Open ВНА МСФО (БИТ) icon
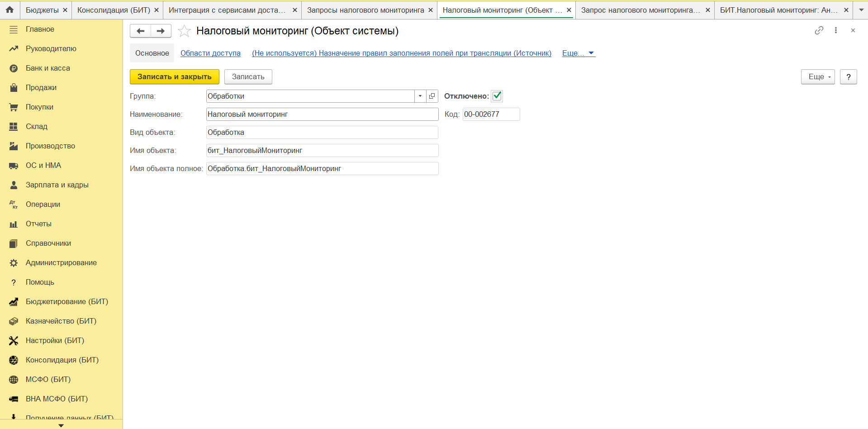 [14, 399]
